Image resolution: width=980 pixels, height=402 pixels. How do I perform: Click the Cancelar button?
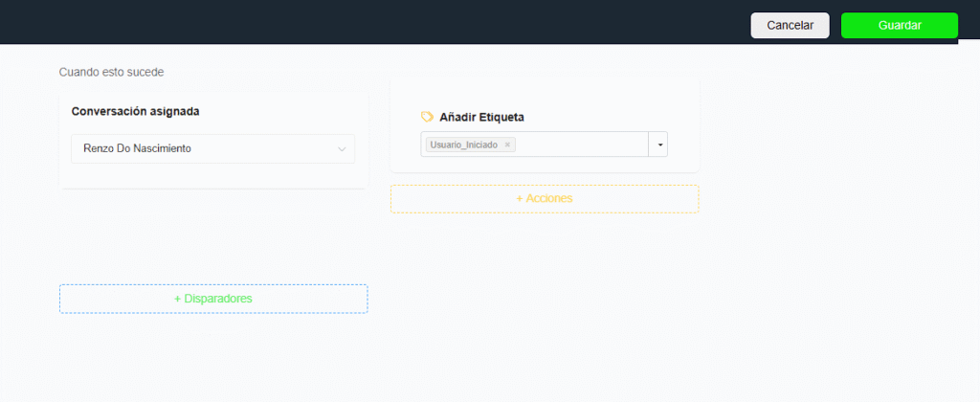coord(790,26)
